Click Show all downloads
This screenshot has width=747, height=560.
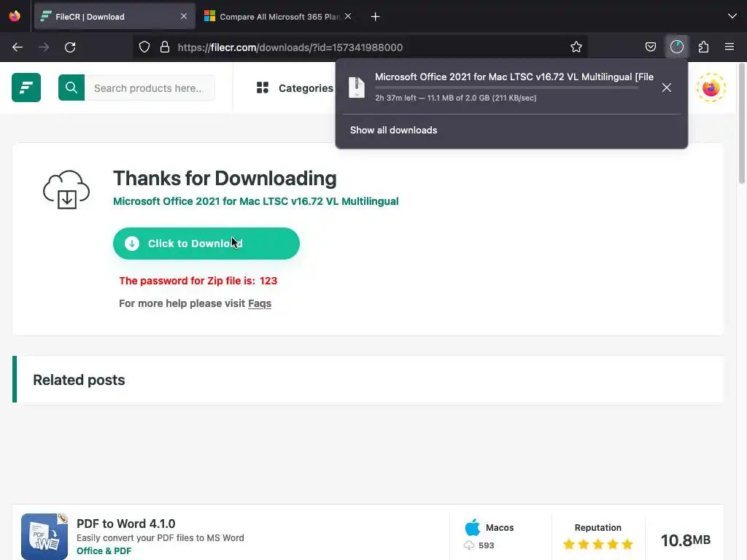393,130
